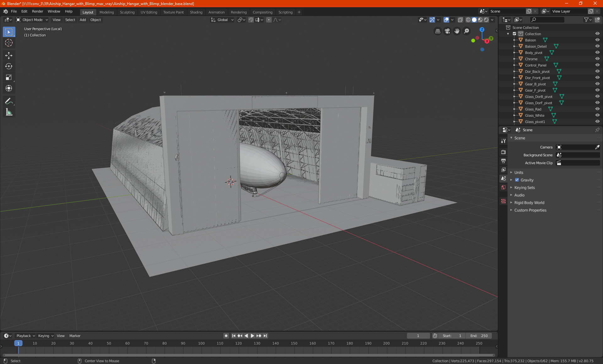Open the Global transform orientation dropdown

click(x=222, y=20)
